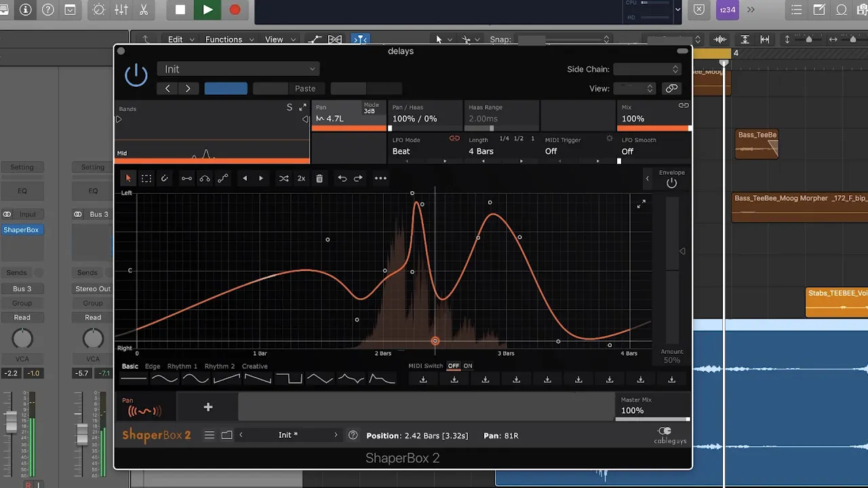Expand the waveform editor to large view
Screen dimensions: 868x488
click(641, 203)
